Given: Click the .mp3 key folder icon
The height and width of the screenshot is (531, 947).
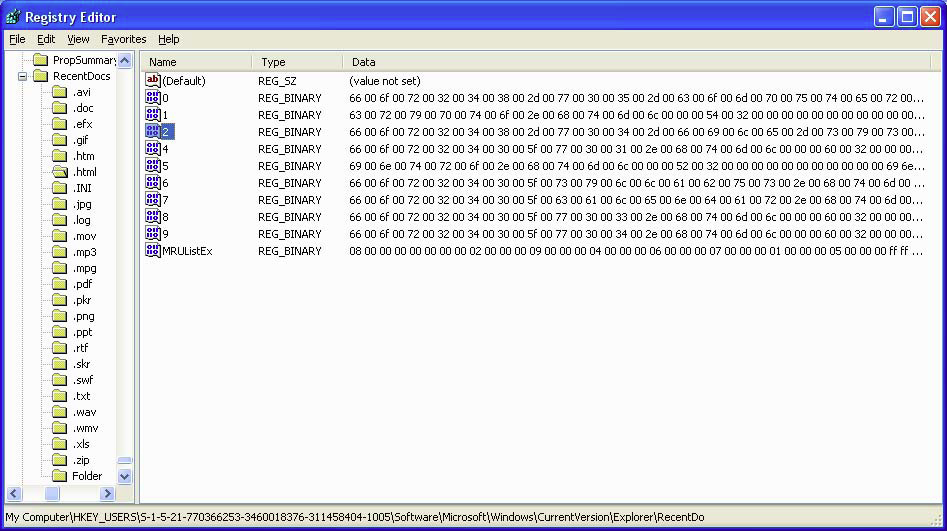Looking at the screenshot, I should coord(59,252).
